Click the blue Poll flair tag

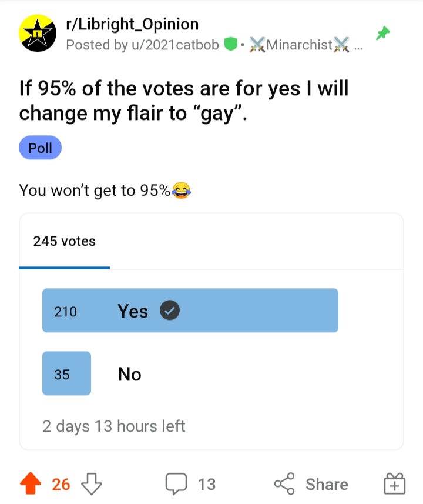pyautogui.click(x=40, y=148)
